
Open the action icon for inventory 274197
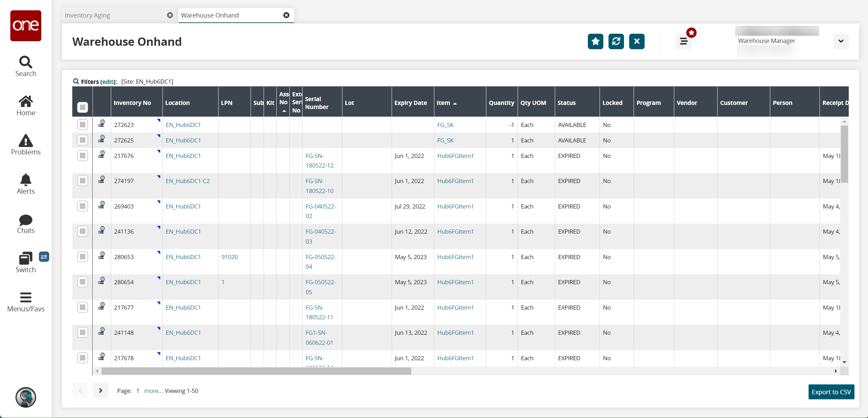click(102, 180)
